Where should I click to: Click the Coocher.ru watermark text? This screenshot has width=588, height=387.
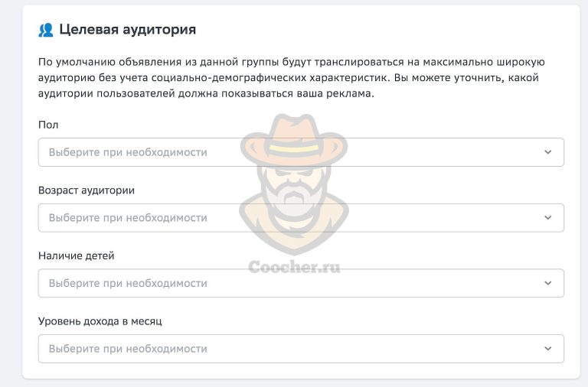click(294, 267)
